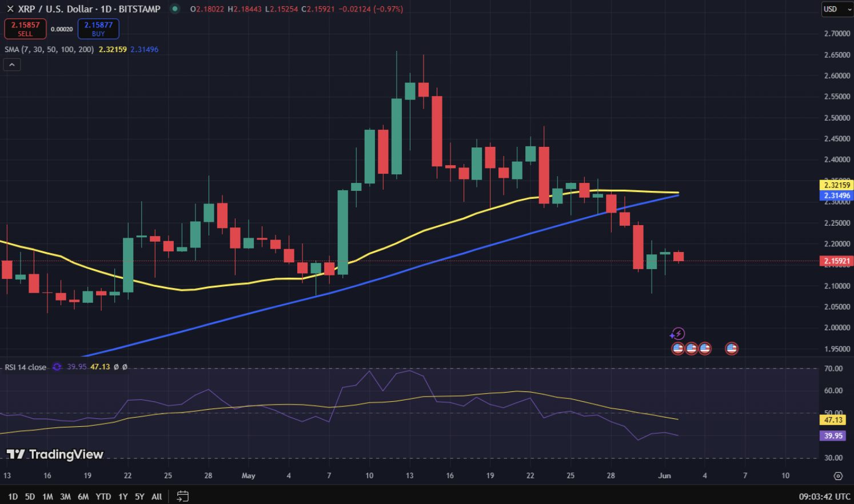Collapse the indicator legend with the chevron
Viewport: 854px width, 504px height.
[12, 65]
